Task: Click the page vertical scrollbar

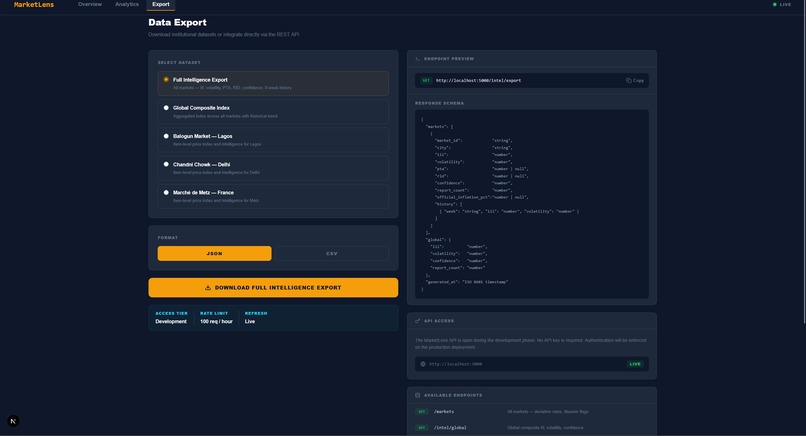Action: click(804, 162)
